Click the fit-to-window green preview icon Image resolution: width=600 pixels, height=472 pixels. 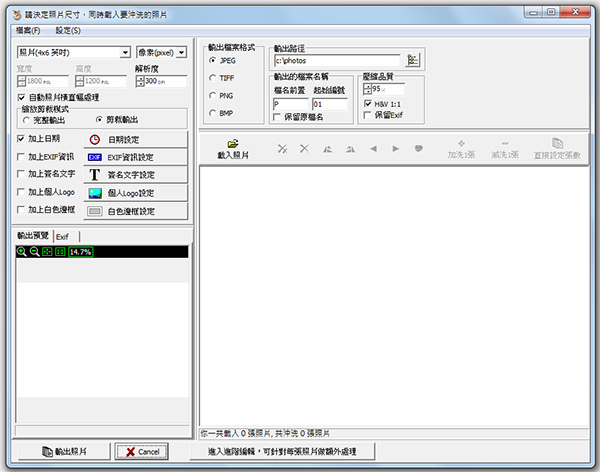pyautogui.click(x=47, y=252)
